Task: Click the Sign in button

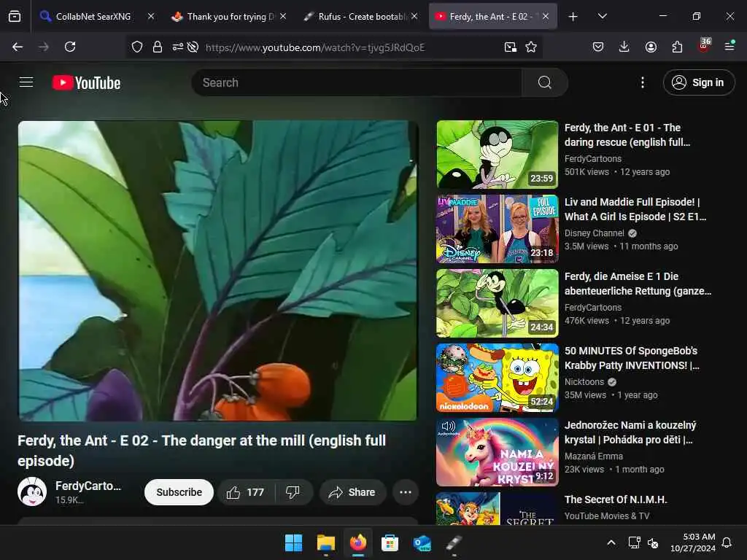Action: point(699,82)
